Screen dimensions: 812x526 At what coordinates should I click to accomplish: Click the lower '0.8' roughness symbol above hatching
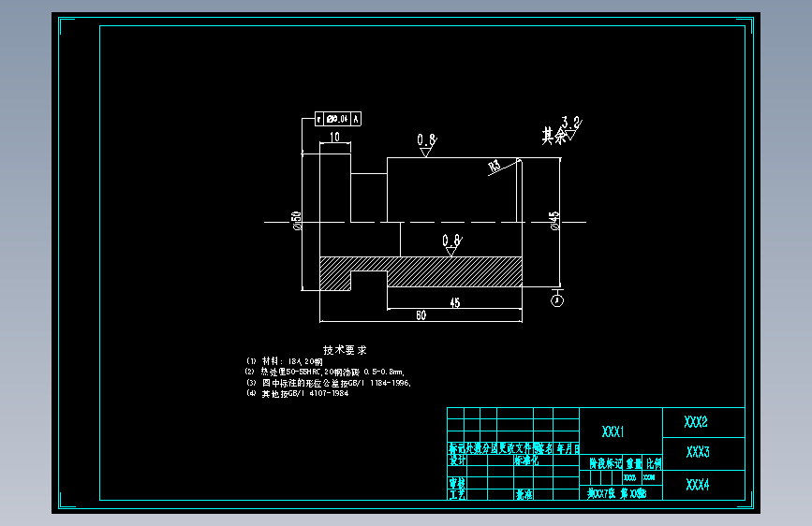451,245
